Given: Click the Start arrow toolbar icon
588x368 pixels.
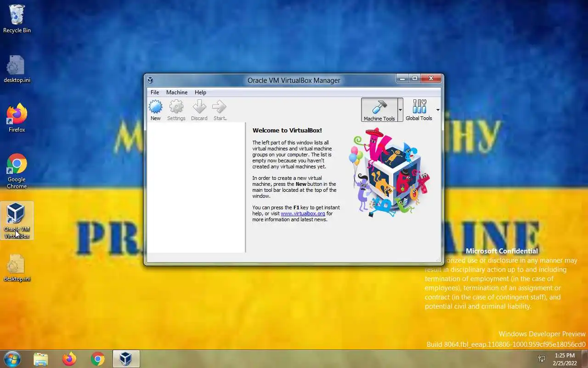Looking at the screenshot, I should click(x=220, y=110).
